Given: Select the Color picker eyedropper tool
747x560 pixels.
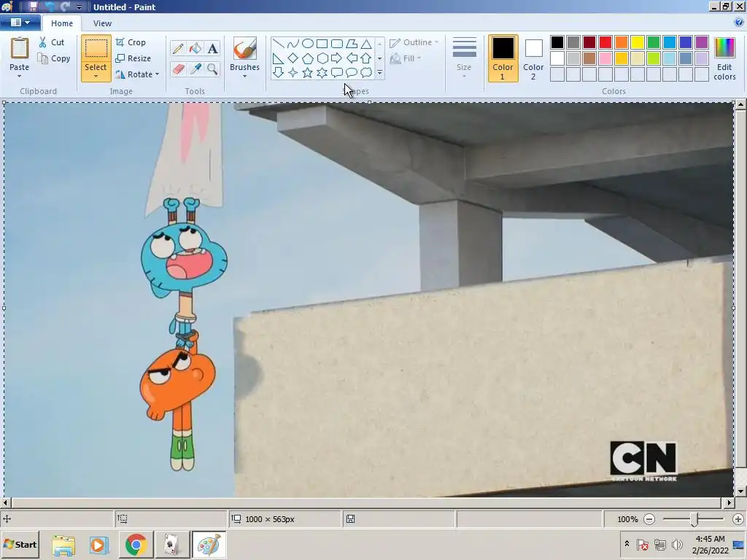Looking at the screenshot, I should pos(195,69).
